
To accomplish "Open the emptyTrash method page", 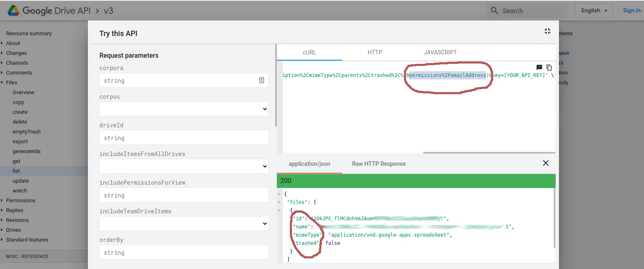I will tap(27, 131).
